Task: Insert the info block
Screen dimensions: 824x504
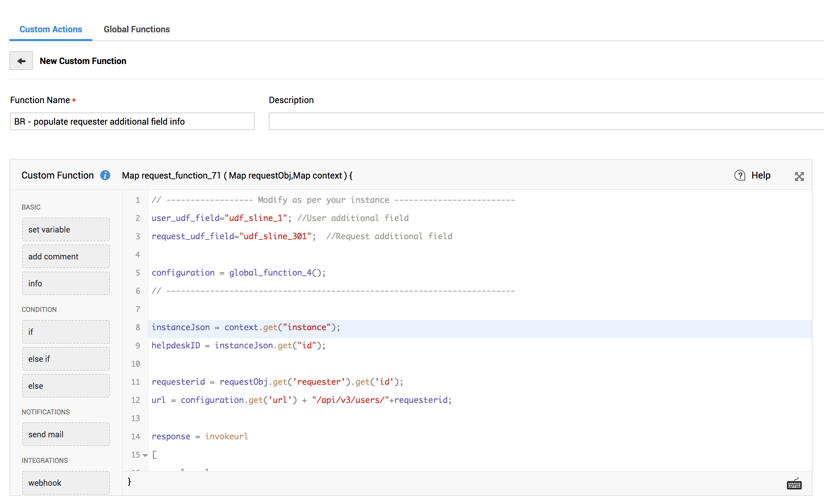Action: (x=66, y=283)
